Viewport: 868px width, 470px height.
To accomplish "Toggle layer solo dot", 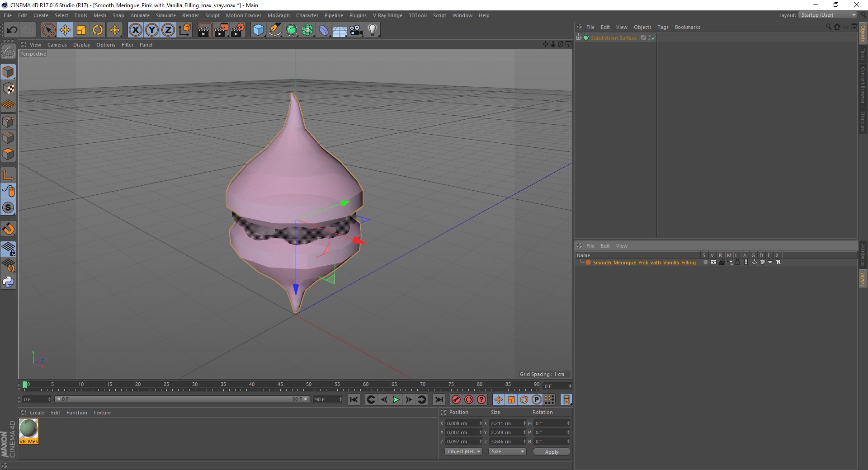I will (x=705, y=262).
